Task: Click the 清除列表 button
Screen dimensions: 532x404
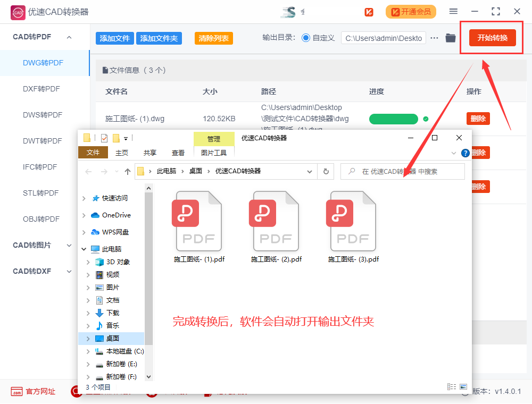Action: 213,38
